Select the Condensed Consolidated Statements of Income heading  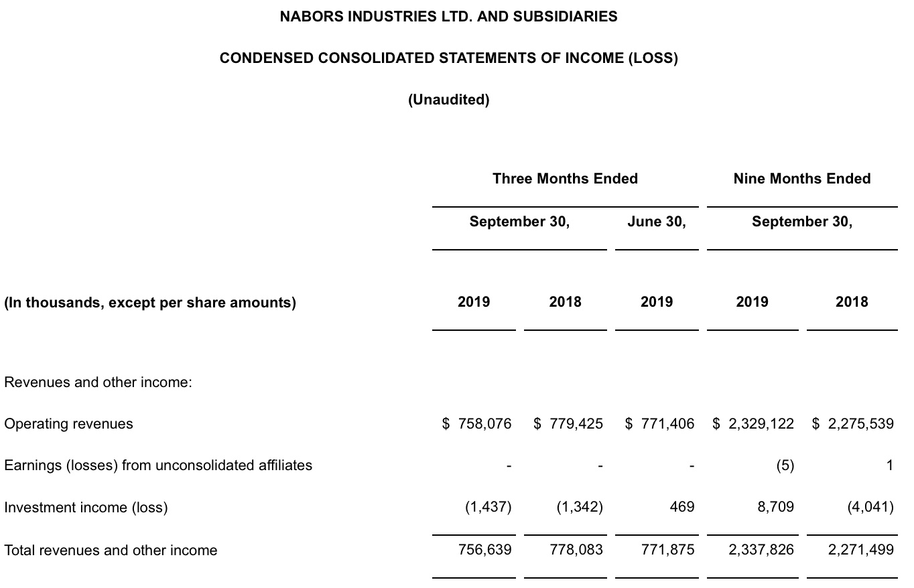tap(448, 58)
